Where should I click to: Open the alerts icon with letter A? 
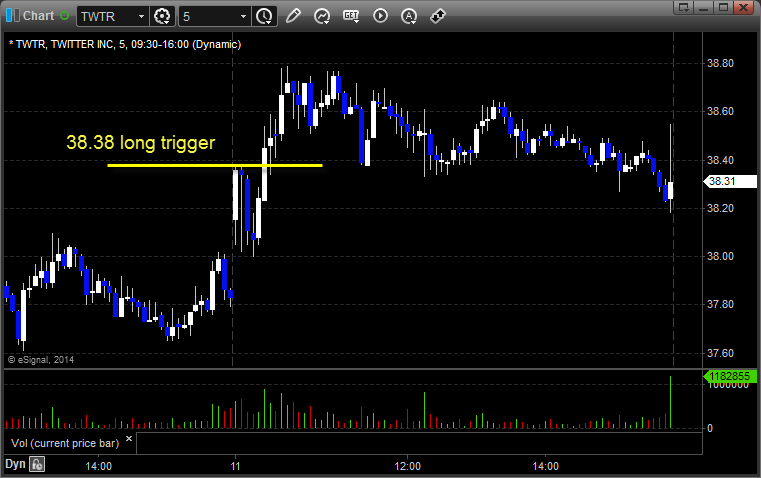pos(409,16)
